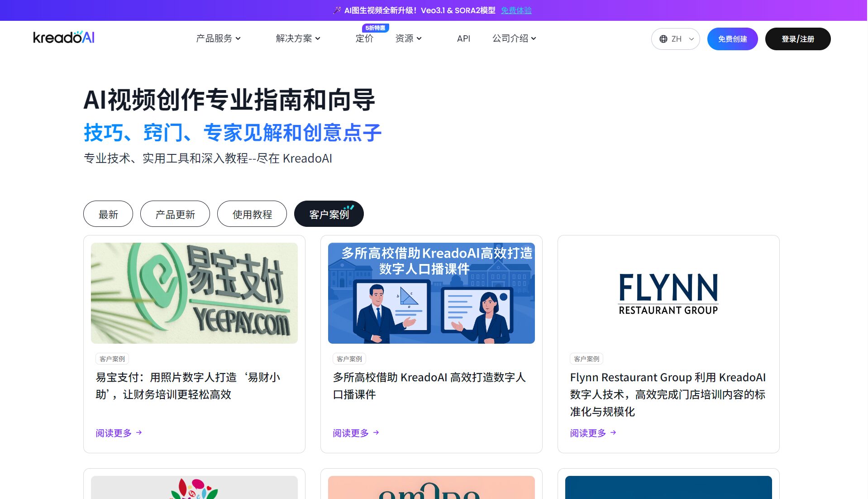868x499 pixels.
Task: Click arrow icon on university case 阅读更多
Action: [376, 433]
